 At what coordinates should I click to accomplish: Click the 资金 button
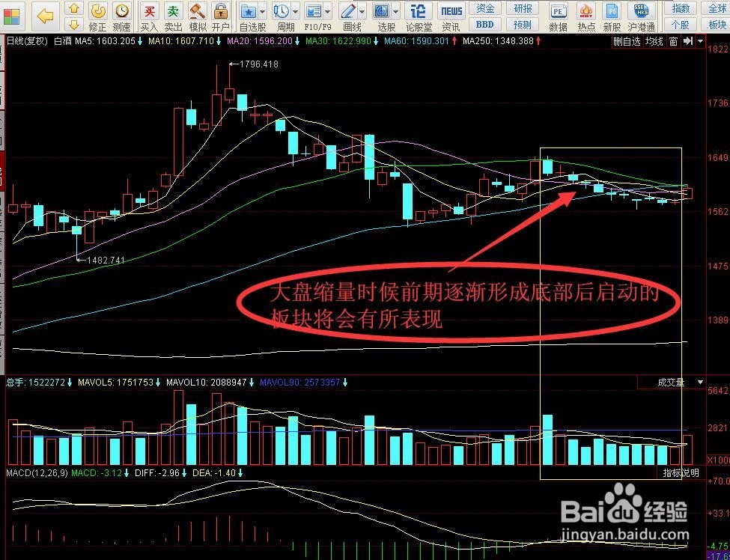485,9
